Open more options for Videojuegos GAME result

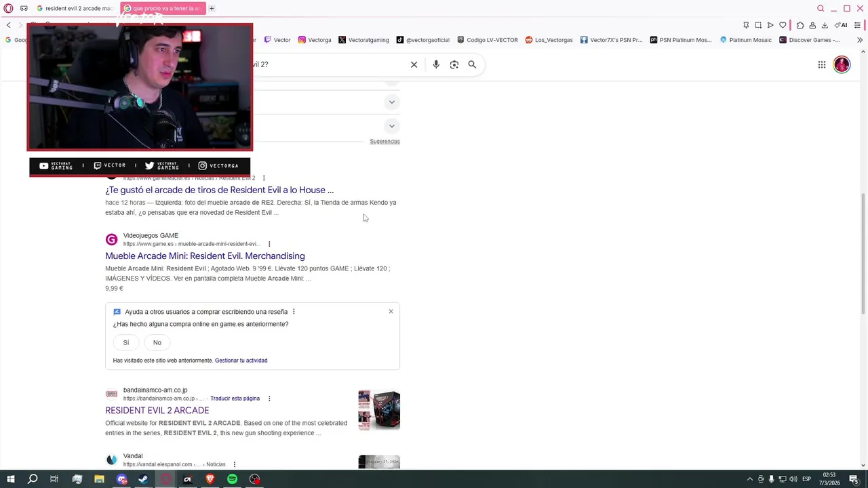tap(269, 244)
